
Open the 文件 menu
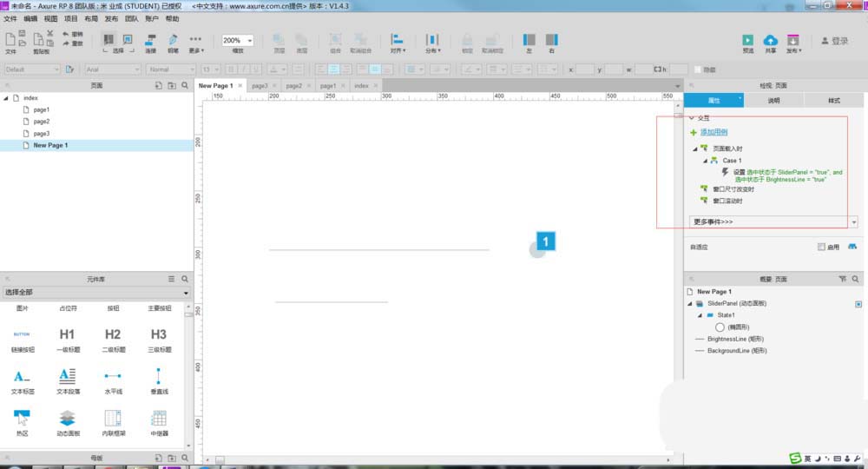point(10,19)
